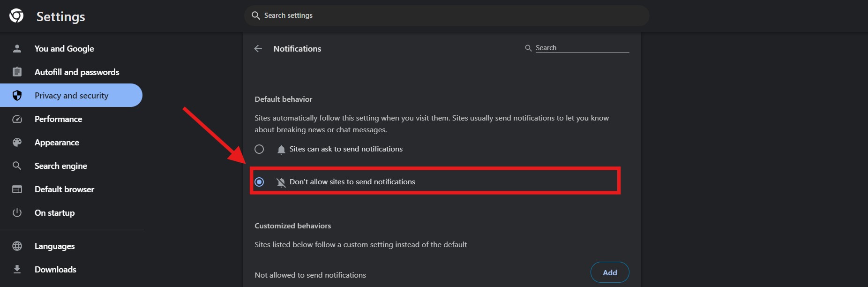Go to Default browser settings
868x287 pixels.
tap(71, 189)
